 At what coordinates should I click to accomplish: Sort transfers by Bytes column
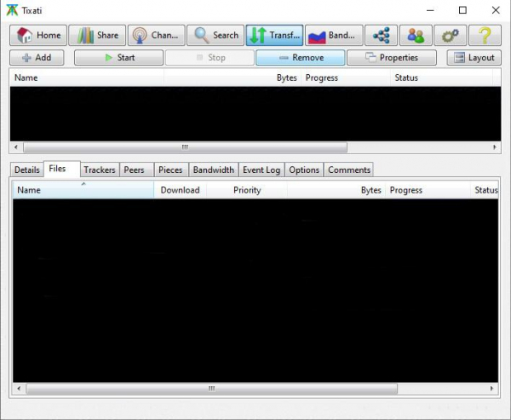point(233,78)
